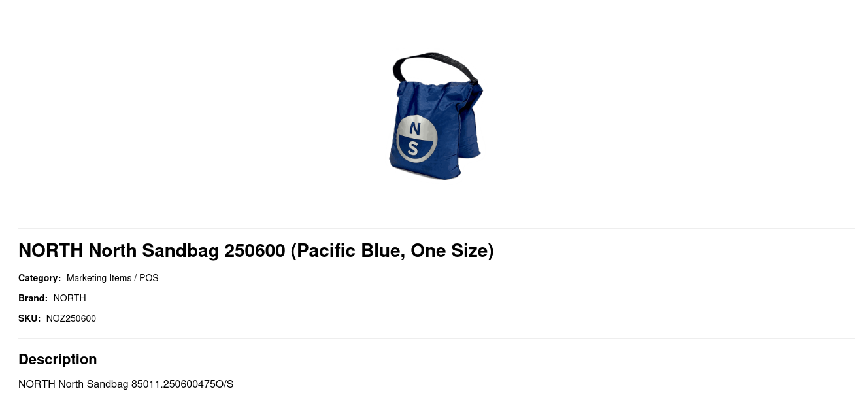868x410 pixels.
Task: Open the "Marketing Items" category link
Action: click(99, 278)
